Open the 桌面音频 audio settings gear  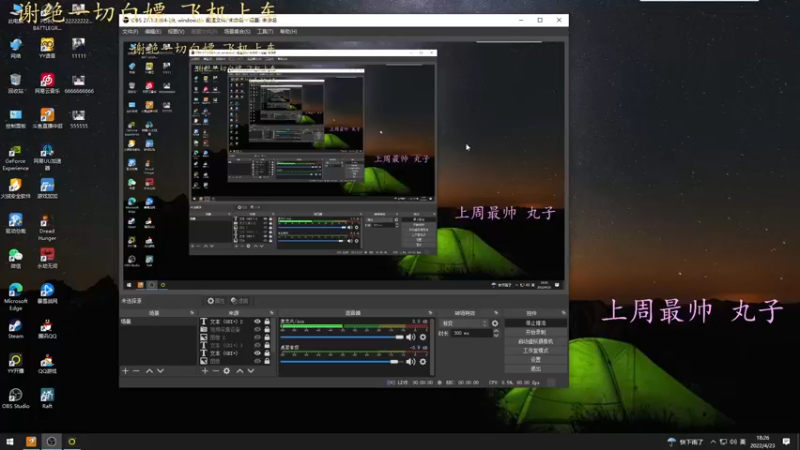[423, 362]
